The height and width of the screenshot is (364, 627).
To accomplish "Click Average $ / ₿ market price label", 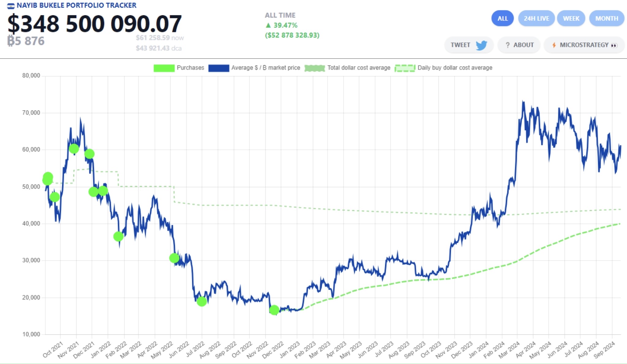I will tap(266, 68).
